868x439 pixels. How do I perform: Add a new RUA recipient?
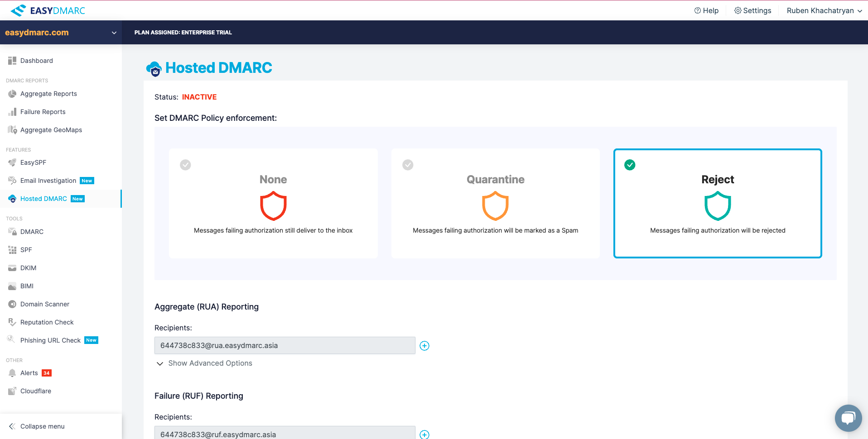424,345
